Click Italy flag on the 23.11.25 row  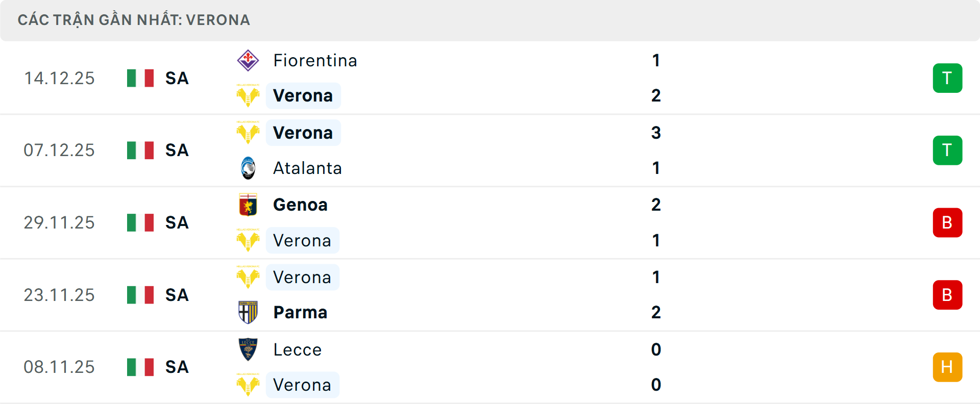pos(140,295)
